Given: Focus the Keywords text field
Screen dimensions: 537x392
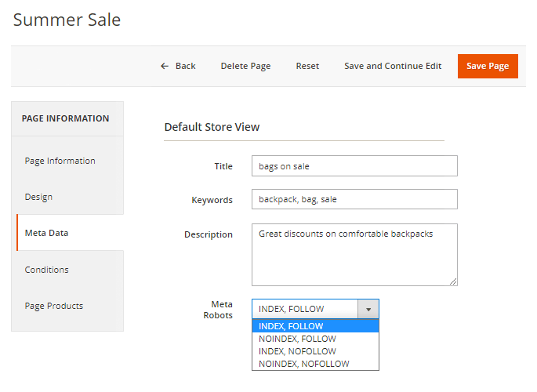Looking at the screenshot, I should 354,199.
